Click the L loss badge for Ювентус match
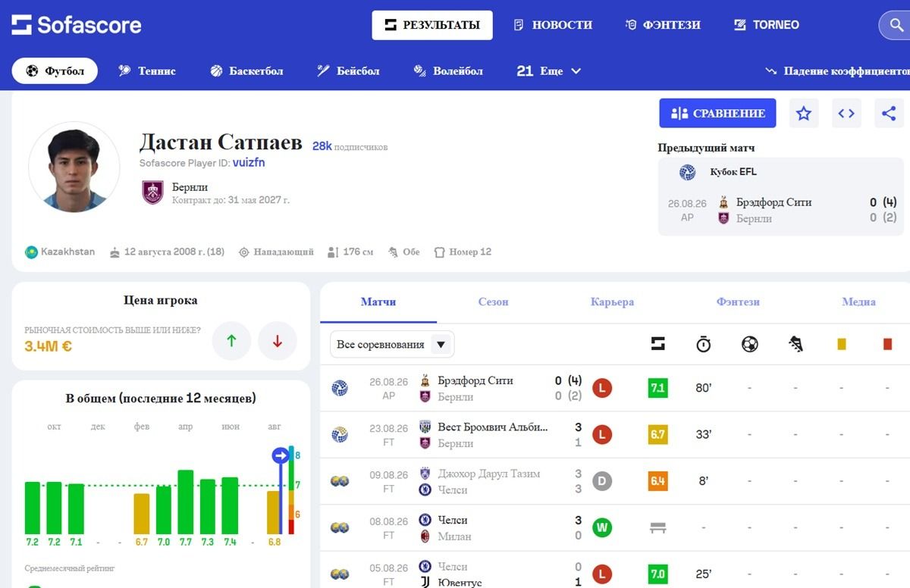Image resolution: width=910 pixels, height=588 pixels. point(602,574)
